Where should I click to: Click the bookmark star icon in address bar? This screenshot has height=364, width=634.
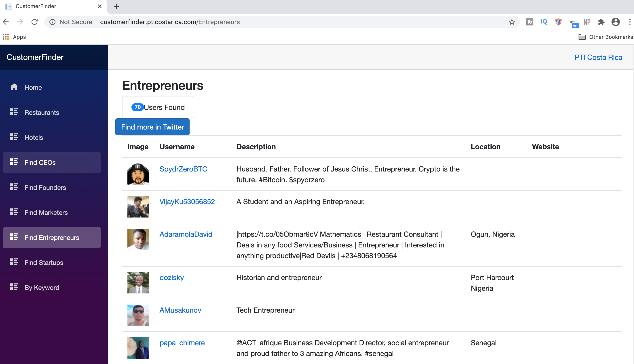point(512,22)
